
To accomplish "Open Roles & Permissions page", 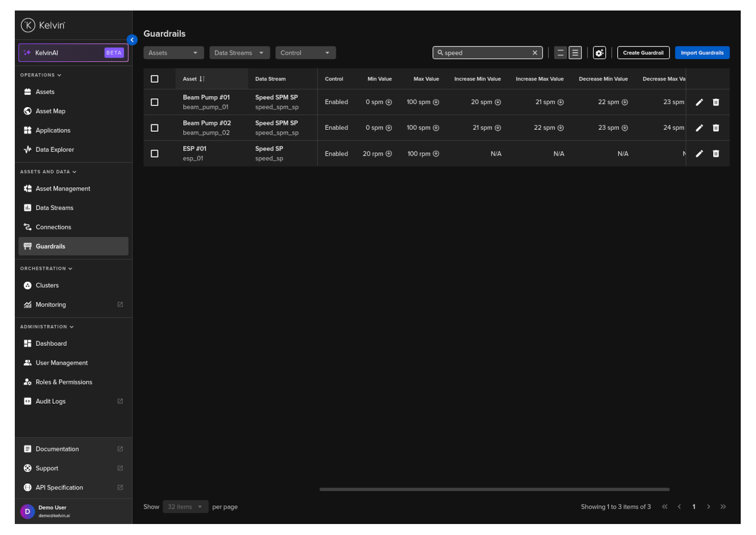I will click(63, 382).
